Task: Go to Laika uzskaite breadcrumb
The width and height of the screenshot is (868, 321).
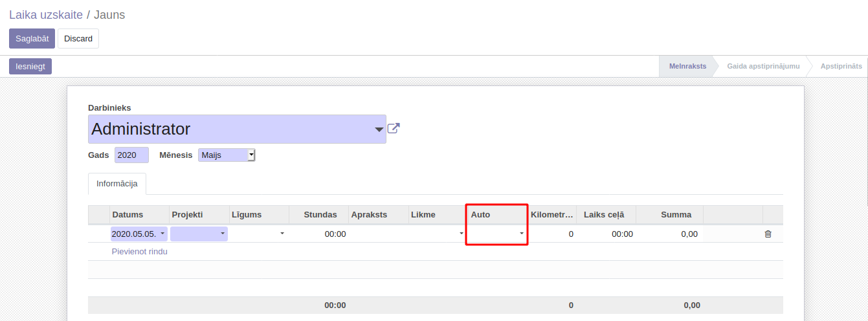Action: pyautogui.click(x=45, y=15)
